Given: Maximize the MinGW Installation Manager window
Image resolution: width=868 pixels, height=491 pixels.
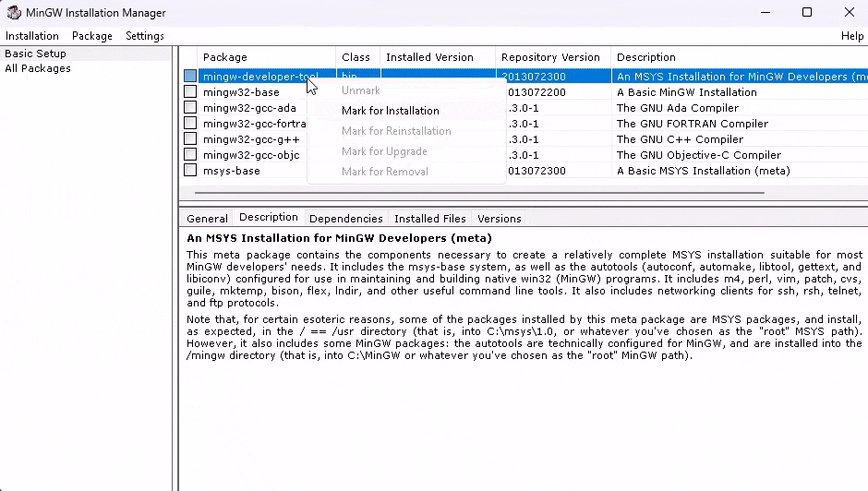Looking at the screenshot, I should pos(807,12).
